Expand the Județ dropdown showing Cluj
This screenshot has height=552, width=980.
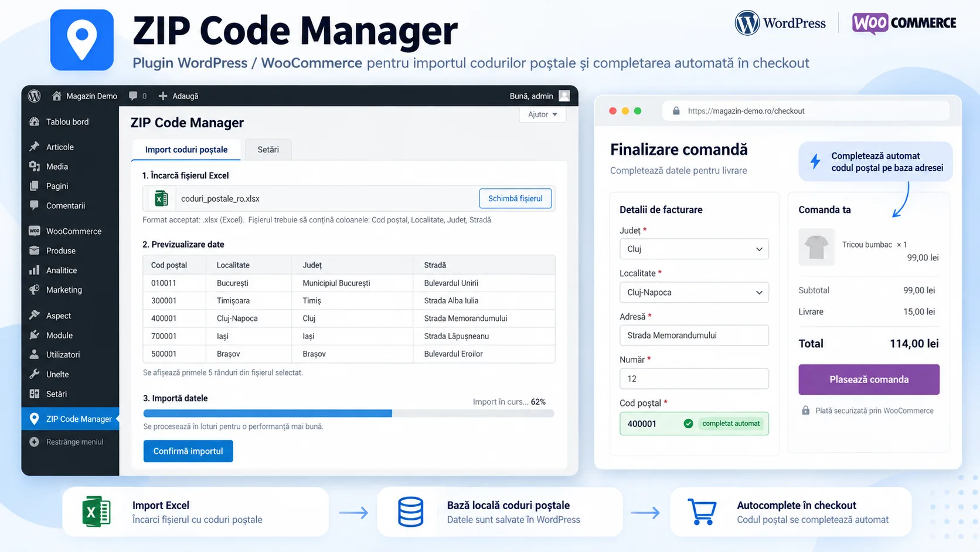[x=694, y=249]
